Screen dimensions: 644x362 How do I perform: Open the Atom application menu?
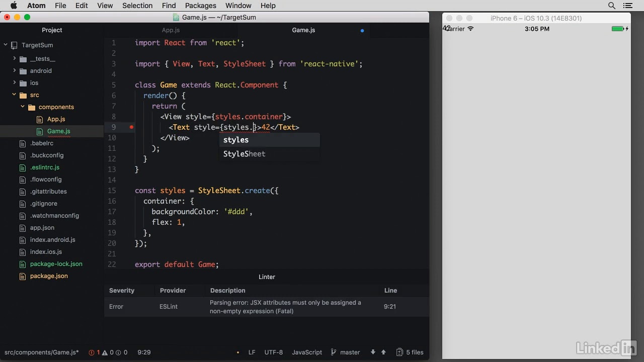[x=36, y=6]
